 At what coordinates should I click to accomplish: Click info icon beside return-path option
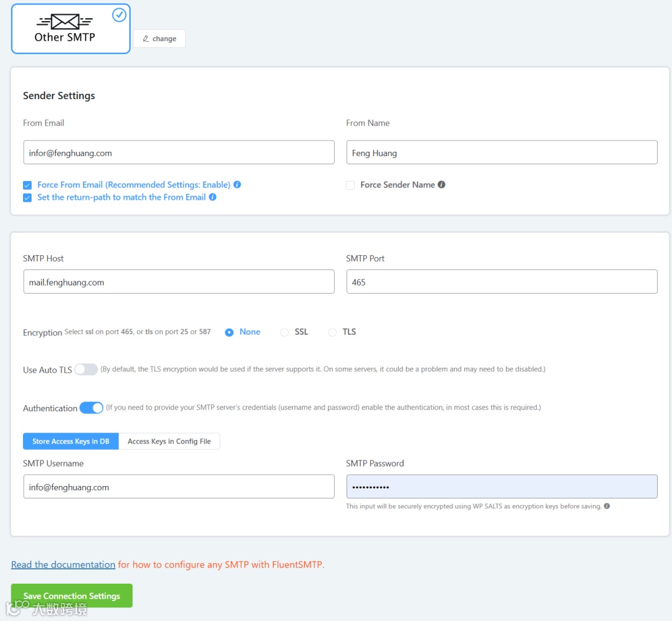[x=213, y=197]
